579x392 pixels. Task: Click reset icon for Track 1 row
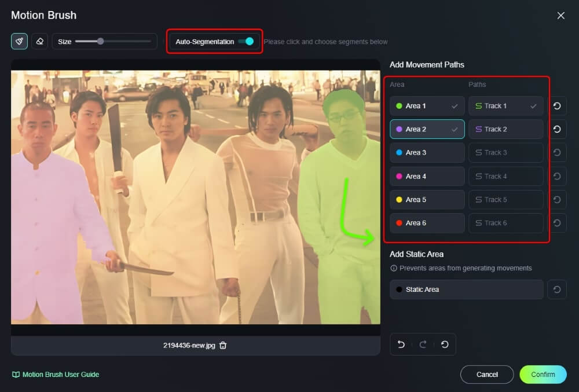pos(556,106)
